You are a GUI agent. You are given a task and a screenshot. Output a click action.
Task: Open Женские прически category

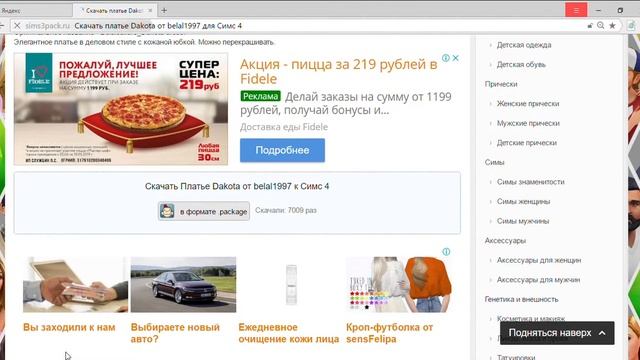coord(528,104)
